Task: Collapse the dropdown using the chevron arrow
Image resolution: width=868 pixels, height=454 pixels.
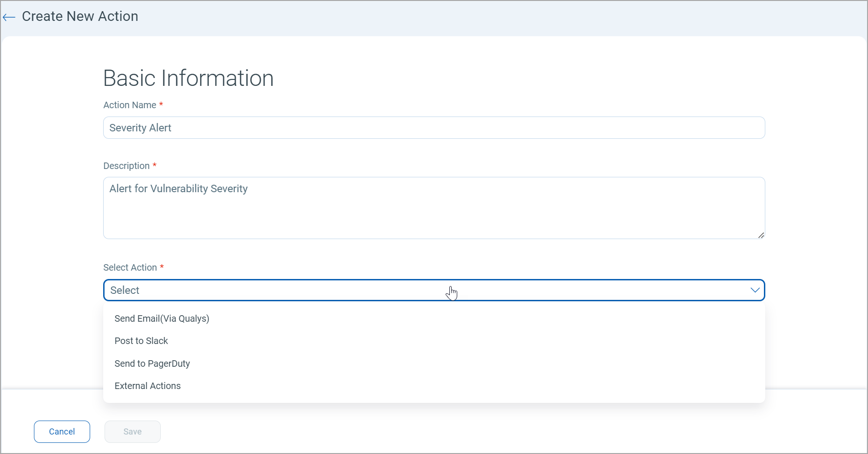Action: [755, 290]
